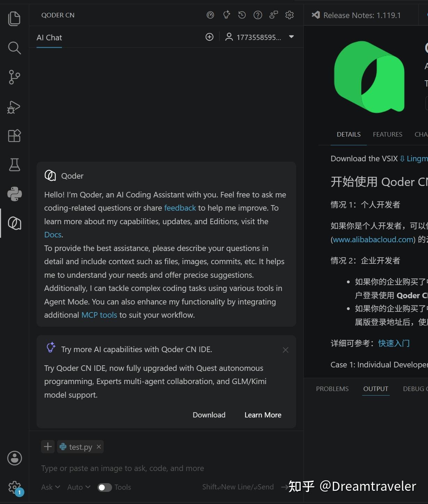This screenshot has width=428, height=504.
Task: Open the Run and Debug view
Action: 14,107
